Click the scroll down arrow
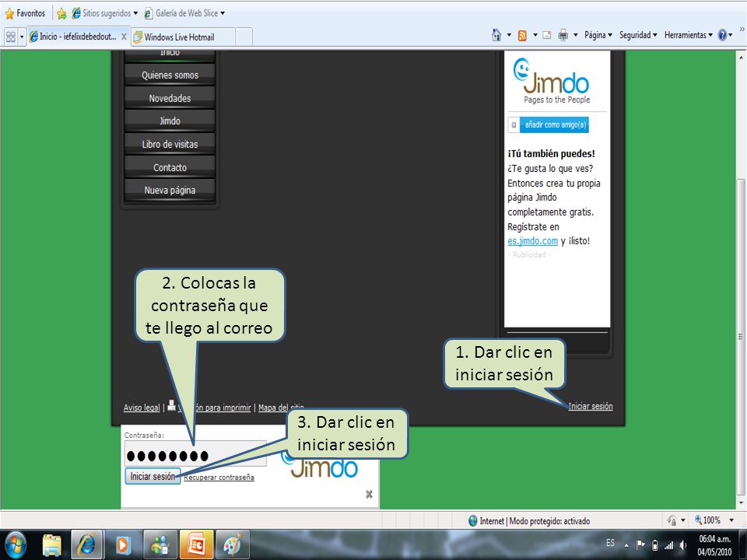 [x=741, y=503]
